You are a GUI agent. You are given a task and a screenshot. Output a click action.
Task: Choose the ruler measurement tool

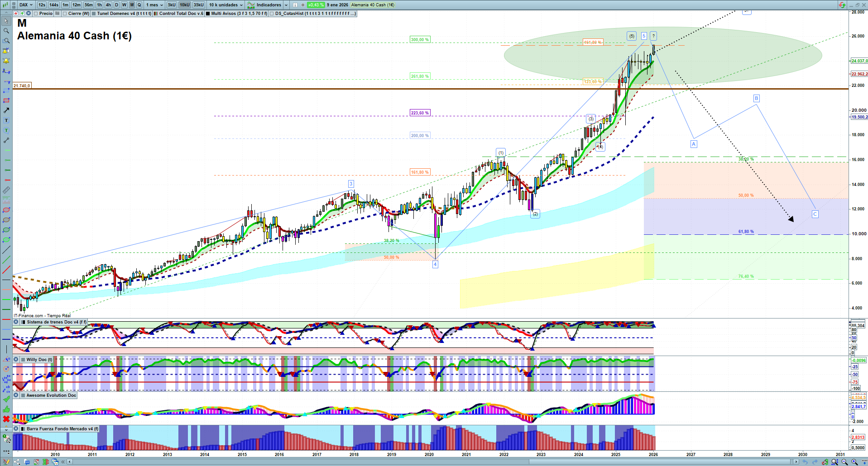[6, 190]
